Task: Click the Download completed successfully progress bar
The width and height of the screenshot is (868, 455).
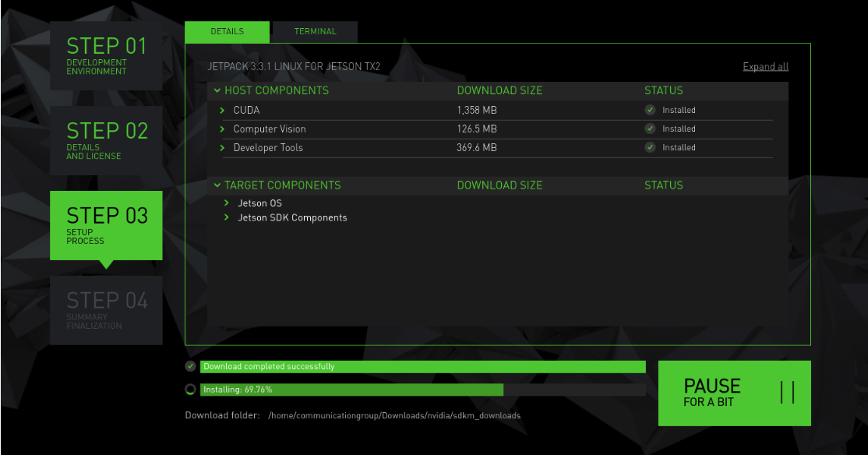Action: pos(423,366)
